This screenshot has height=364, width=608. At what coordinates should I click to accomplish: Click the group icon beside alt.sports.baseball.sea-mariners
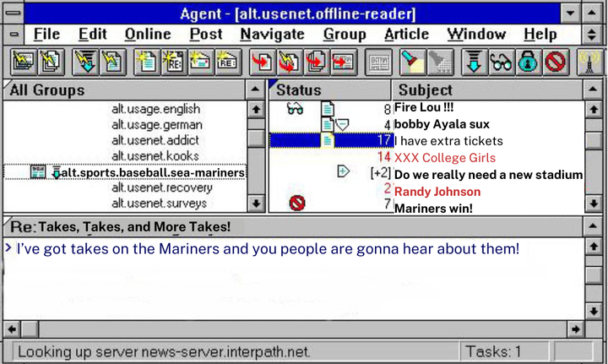[38, 172]
